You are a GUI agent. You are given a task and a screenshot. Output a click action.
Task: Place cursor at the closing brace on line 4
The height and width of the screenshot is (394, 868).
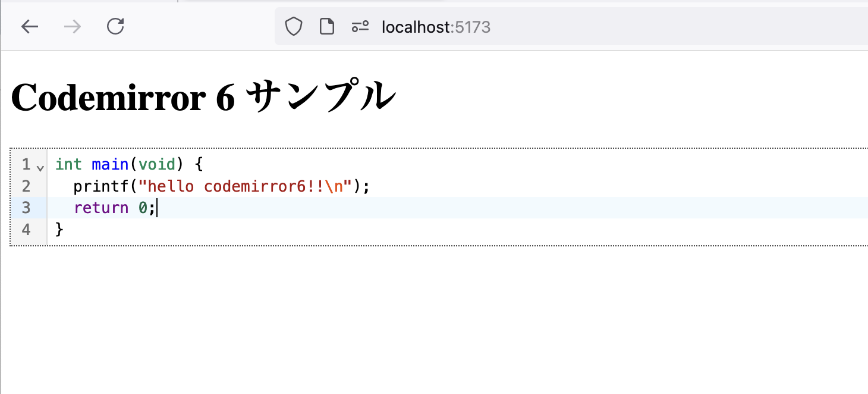(59, 230)
